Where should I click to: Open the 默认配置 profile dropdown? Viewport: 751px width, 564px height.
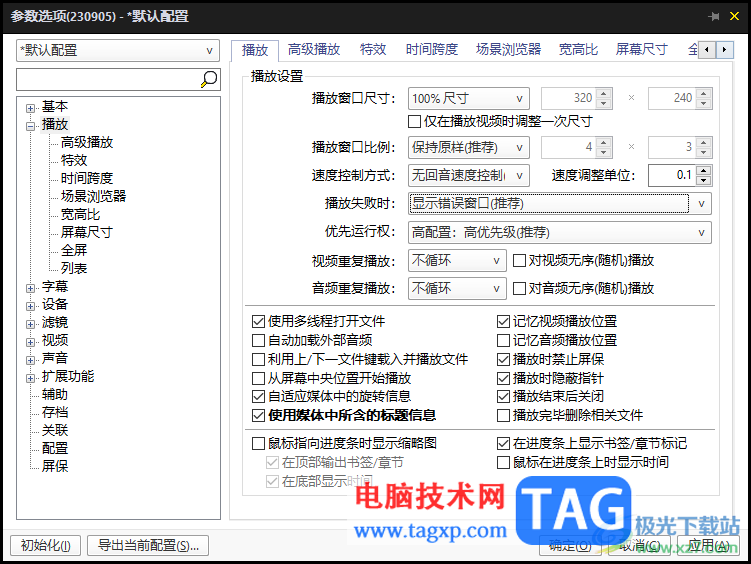(118, 50)
